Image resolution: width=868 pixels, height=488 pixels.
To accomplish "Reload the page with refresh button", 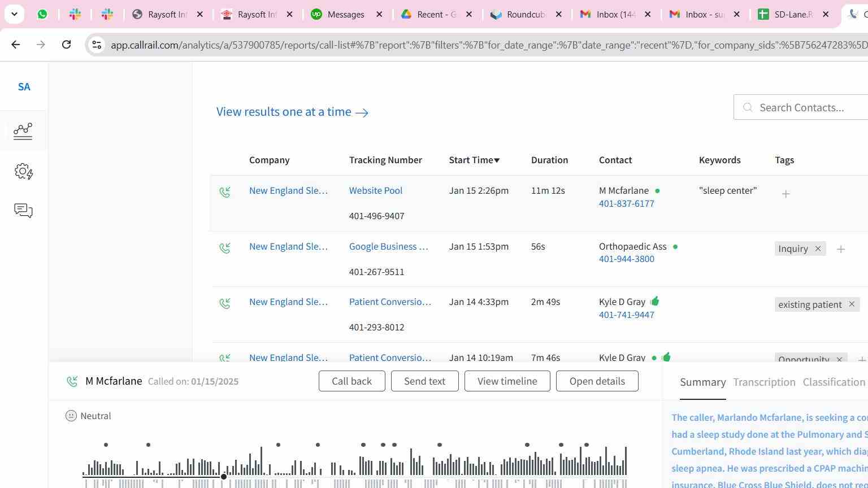I will click(x=66, y=44).
